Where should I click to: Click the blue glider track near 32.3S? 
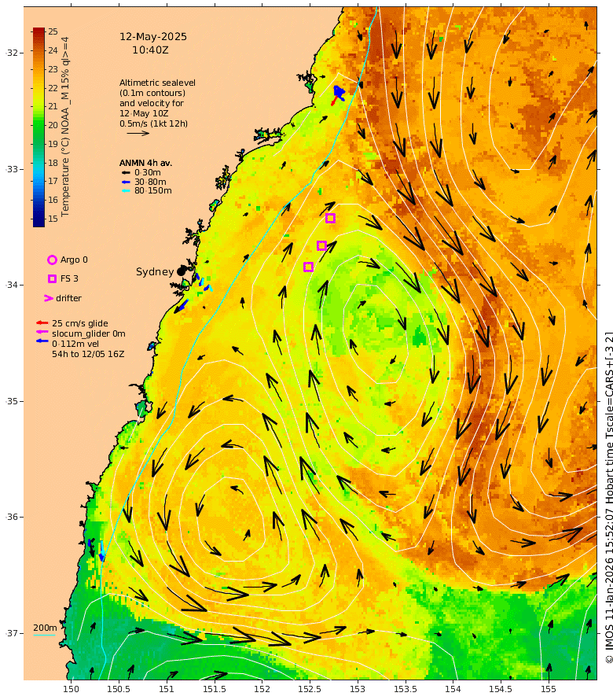pos(339,92)
